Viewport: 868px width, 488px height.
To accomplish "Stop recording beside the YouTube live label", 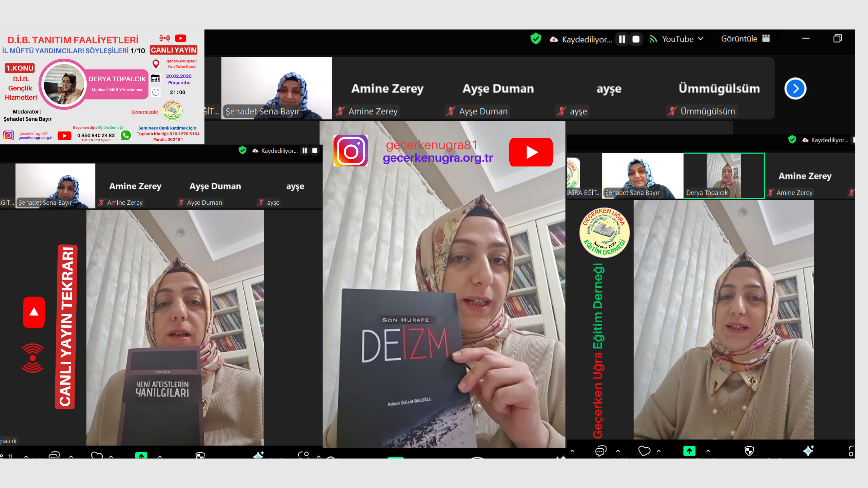I will tap(636, 39).
